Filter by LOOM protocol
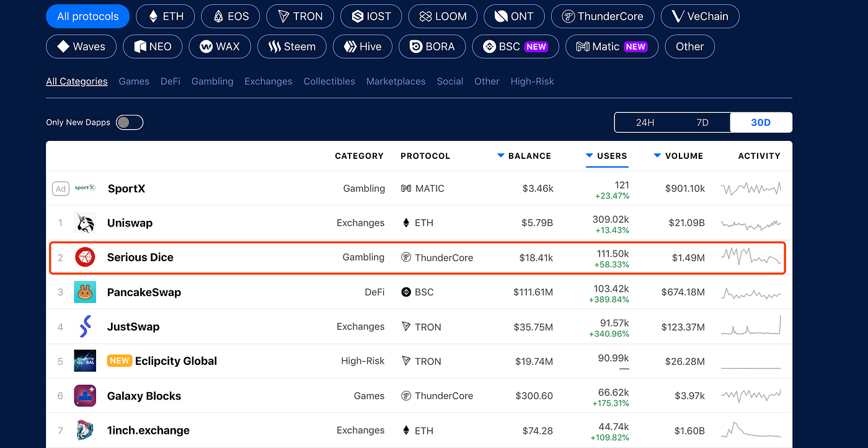Image resolution: width=868 pixels, height=448 pixels. click(443, 17)
